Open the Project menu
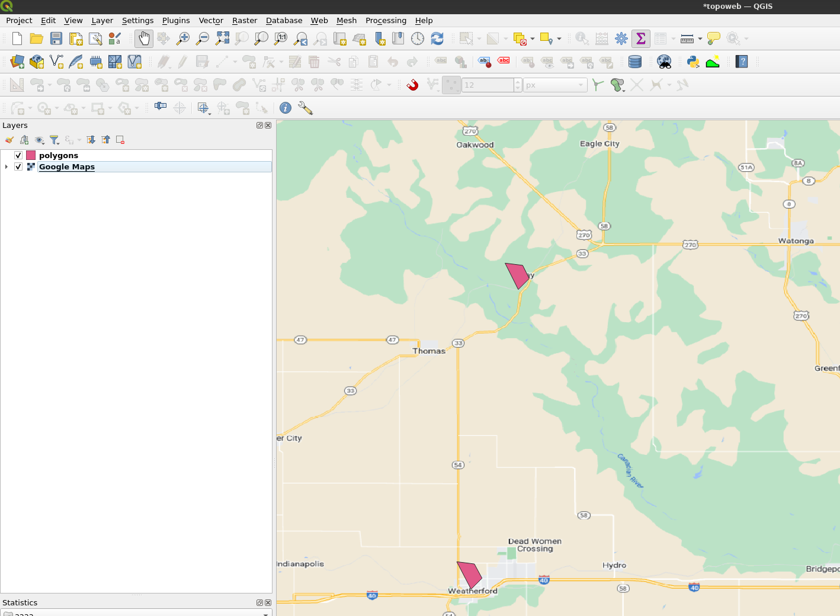 click(19, 20)
